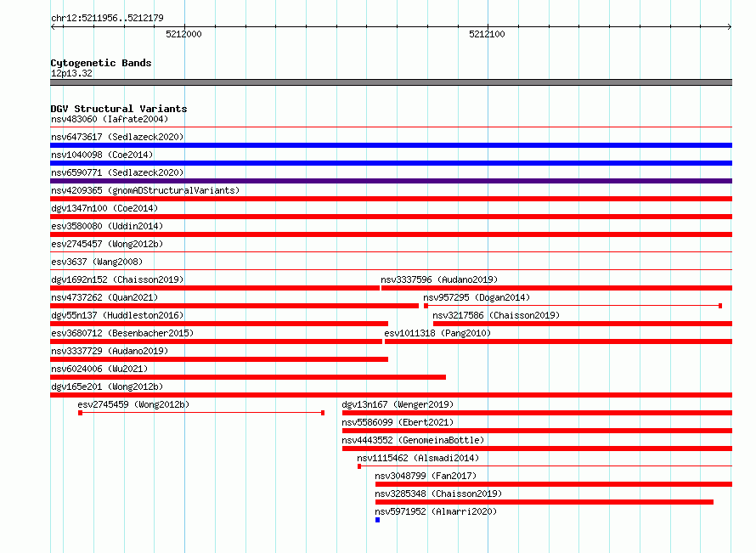The width and height of the screenshot is (756, 553).
Task: Click the nsv6590771 (Sedlazeck2020) purple bar
Action: 391,181
